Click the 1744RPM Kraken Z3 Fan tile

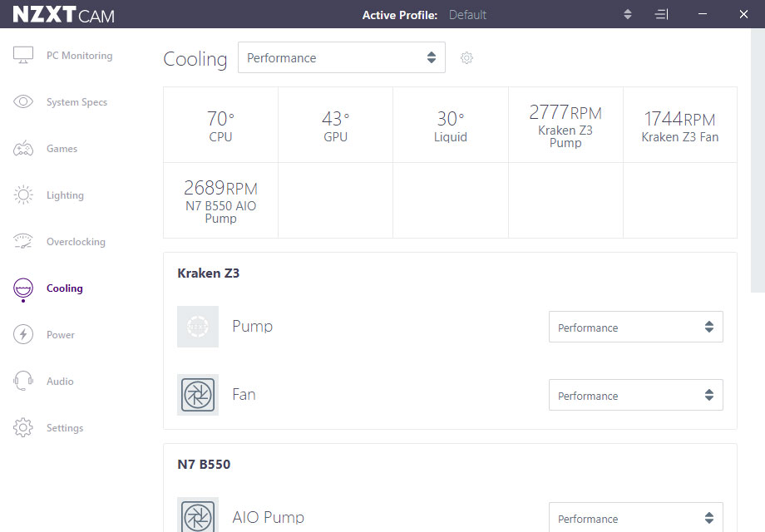point(680,125)
